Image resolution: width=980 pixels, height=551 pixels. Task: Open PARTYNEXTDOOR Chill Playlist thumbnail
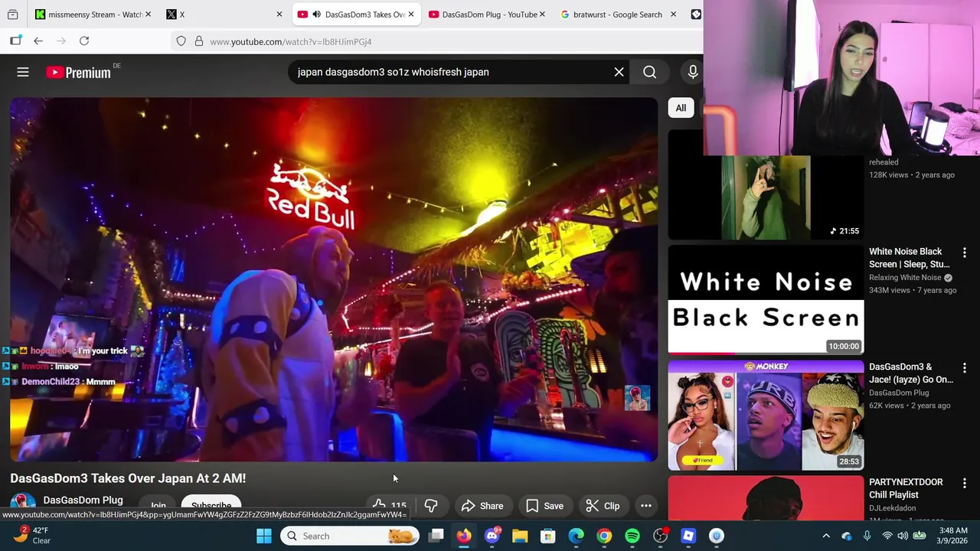click(x=766, y=498)
